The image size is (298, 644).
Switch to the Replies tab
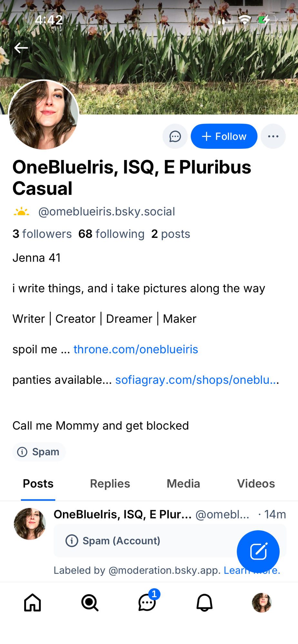[110, 484]
